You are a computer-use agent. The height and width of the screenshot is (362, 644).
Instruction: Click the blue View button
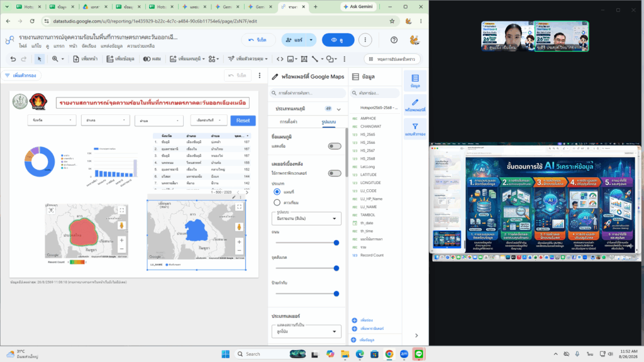[338, 40]
